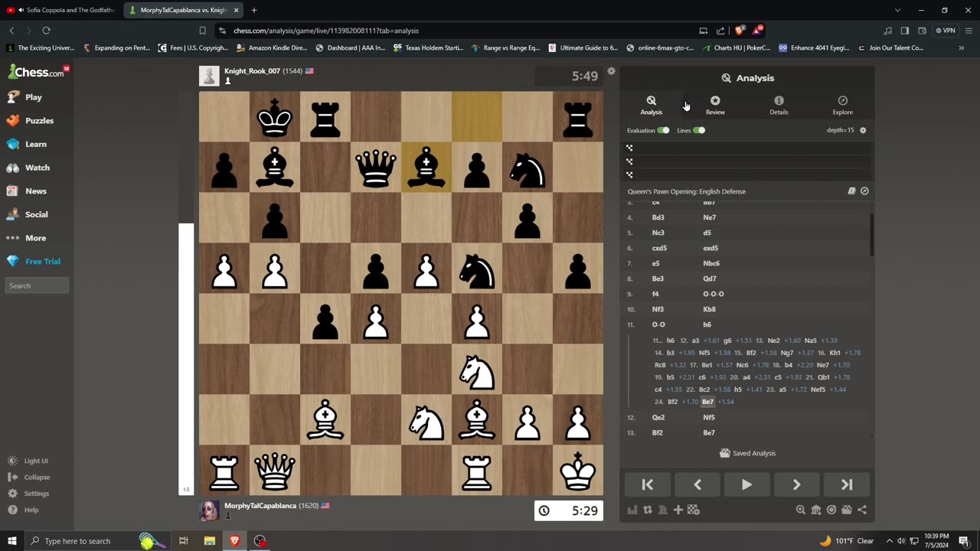
Task: Toggle the browser VPN button
Action: point(946,31)
